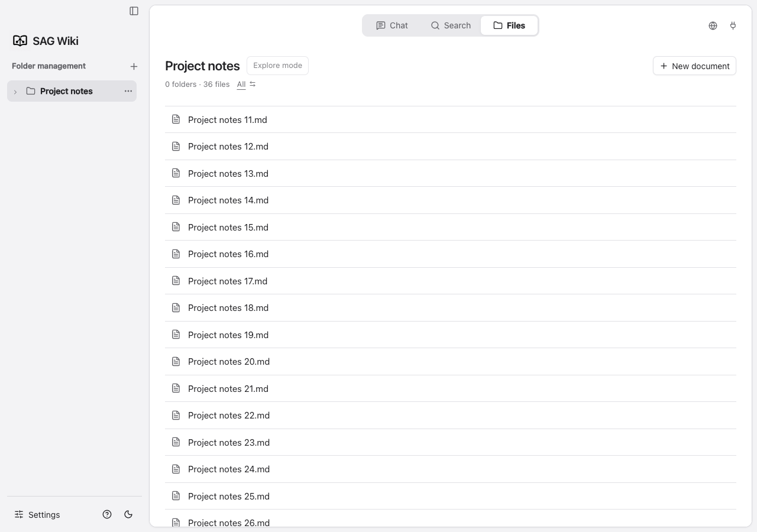
Task: Click the plug connection icon
Action: tap(733, 25)
